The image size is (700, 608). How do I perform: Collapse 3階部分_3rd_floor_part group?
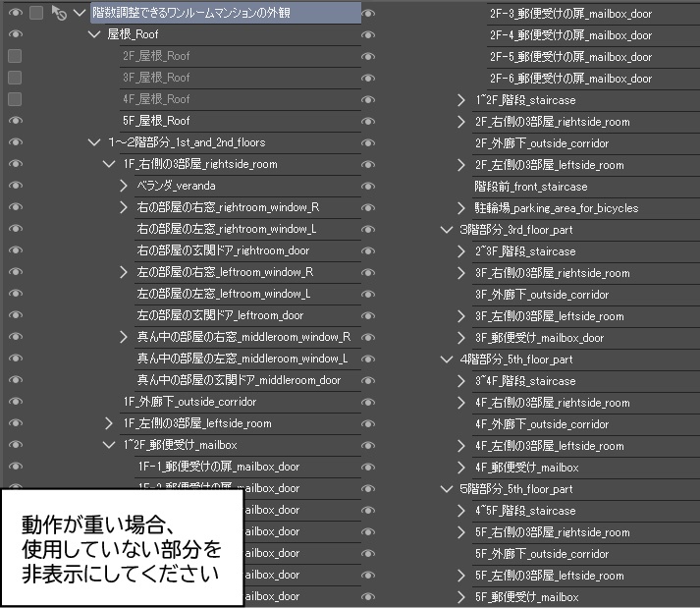coord(447,230)
